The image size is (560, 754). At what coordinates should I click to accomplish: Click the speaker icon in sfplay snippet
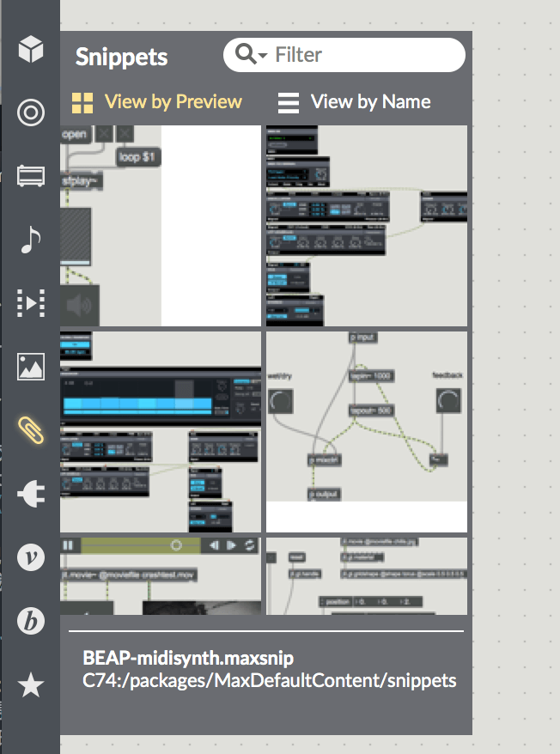click(80, 305)
